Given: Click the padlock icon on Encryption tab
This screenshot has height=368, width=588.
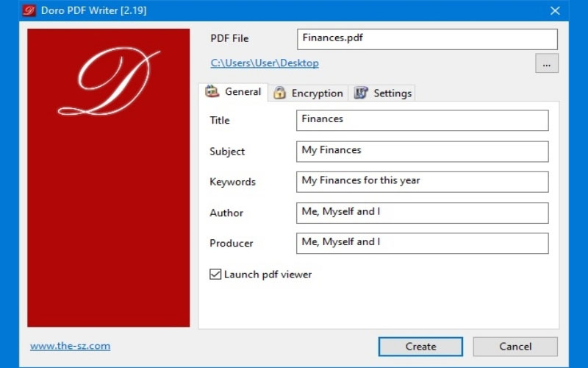Looking at the screenshot, I should tap(279, 93).
